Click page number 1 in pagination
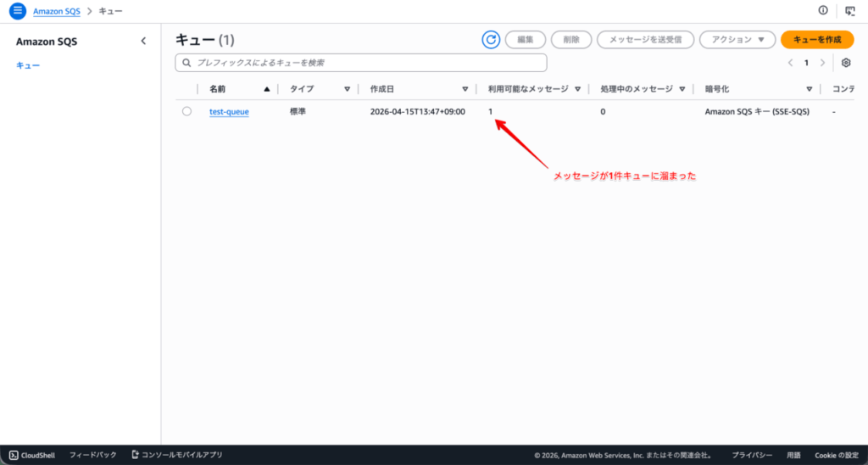 pyautogui.click(x=807, y=63)
